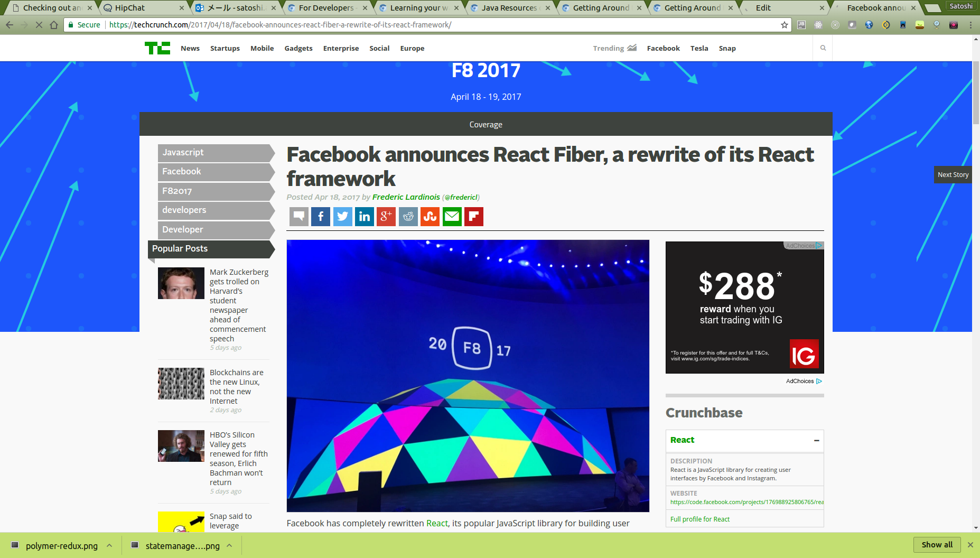Image resolution: width=980 pixels, height=558 pixels.
Task: Open the Gadgets menu item
Action: 298,48
